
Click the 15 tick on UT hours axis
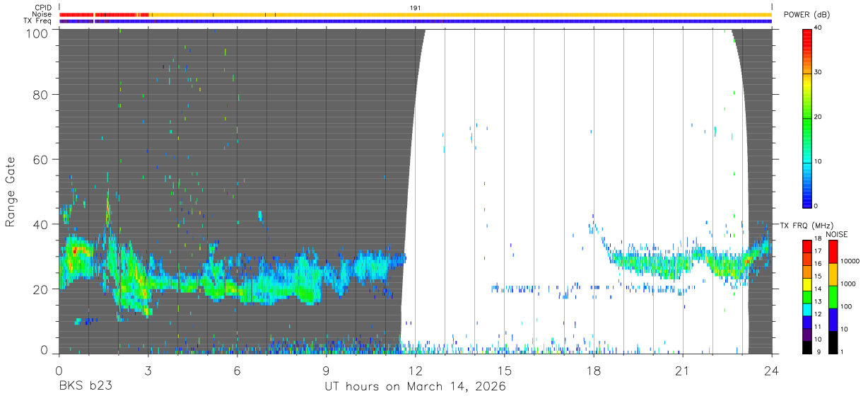(505, 370)
